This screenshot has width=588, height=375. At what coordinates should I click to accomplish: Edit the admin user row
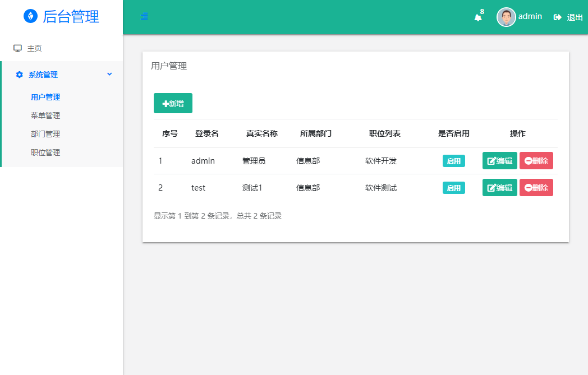[499, 161]
